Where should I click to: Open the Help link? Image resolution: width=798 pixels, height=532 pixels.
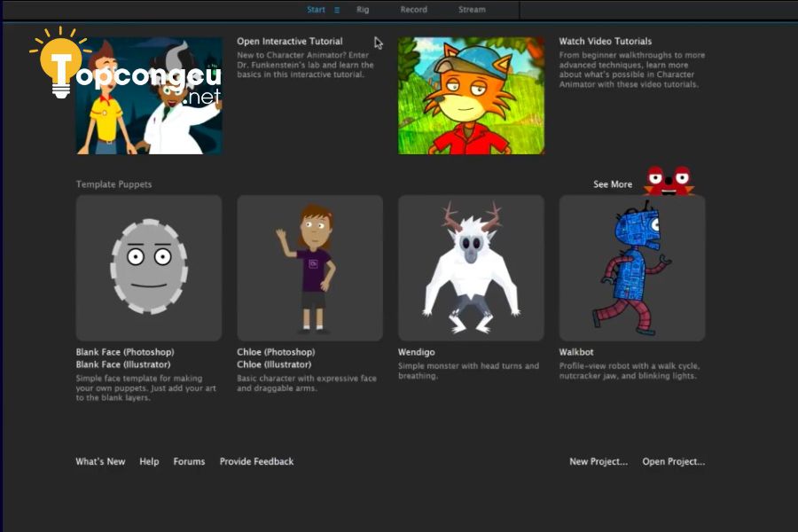pyautogui.click(x=149, y=462)
